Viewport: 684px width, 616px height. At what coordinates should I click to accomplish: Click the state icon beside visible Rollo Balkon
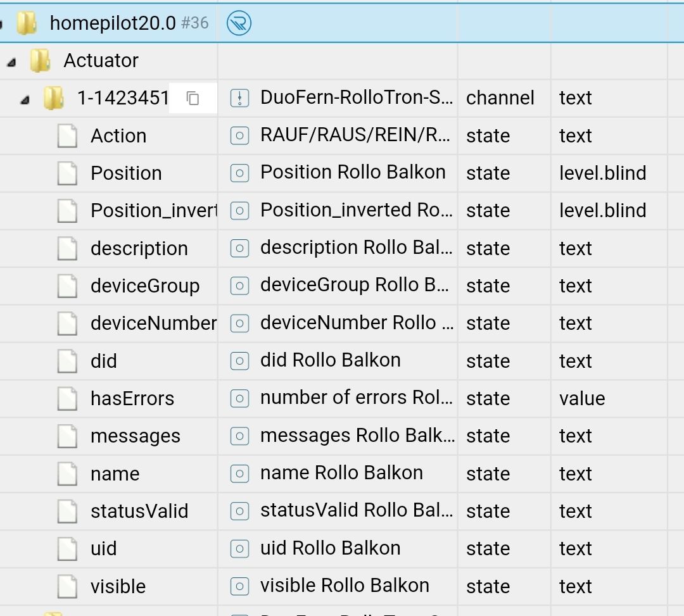[x=239, y=586]
